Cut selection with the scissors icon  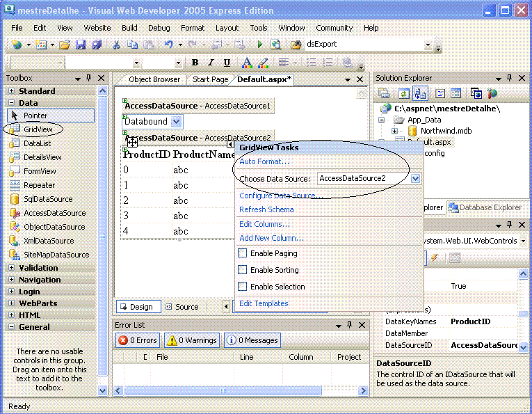pos(116,45)
